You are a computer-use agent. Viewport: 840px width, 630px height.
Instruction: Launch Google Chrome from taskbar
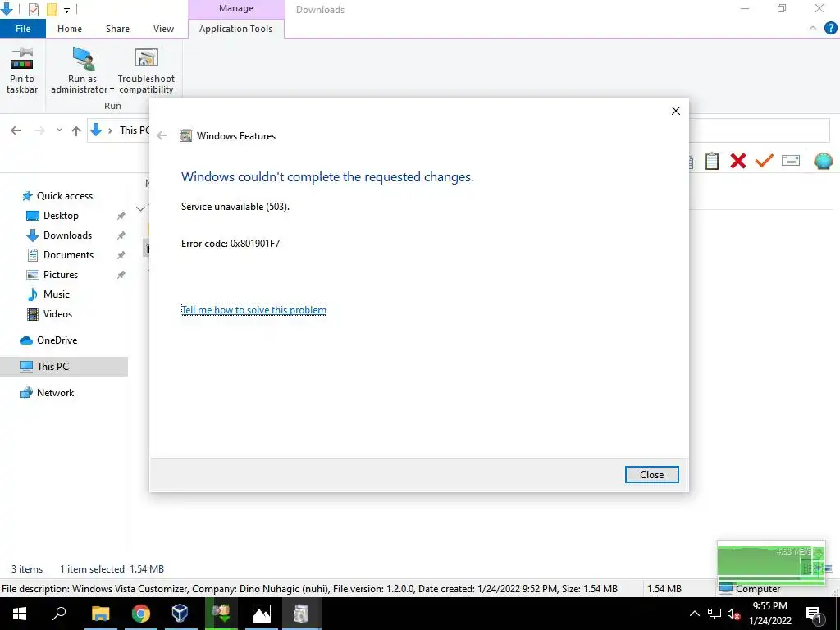pos(140,614)
